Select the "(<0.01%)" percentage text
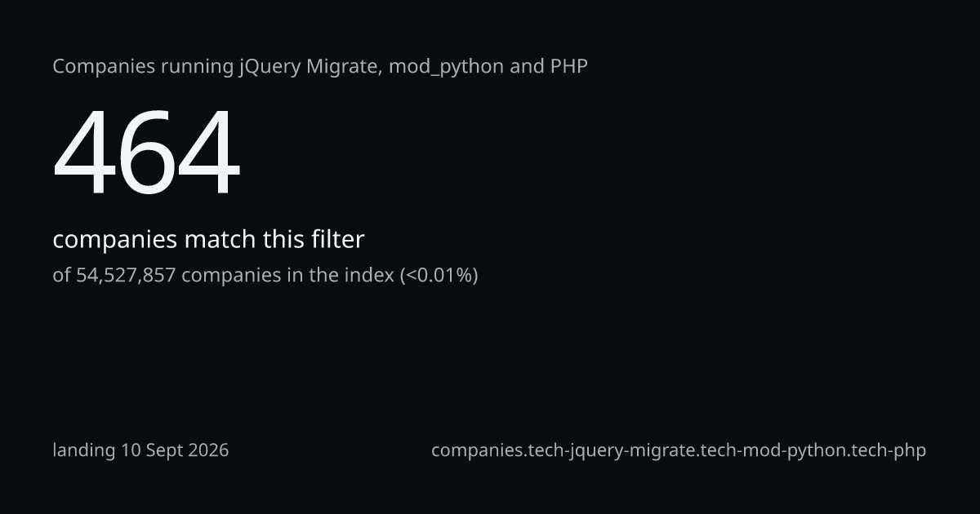This screenshot has height=514, width=980. pos(439,276)
